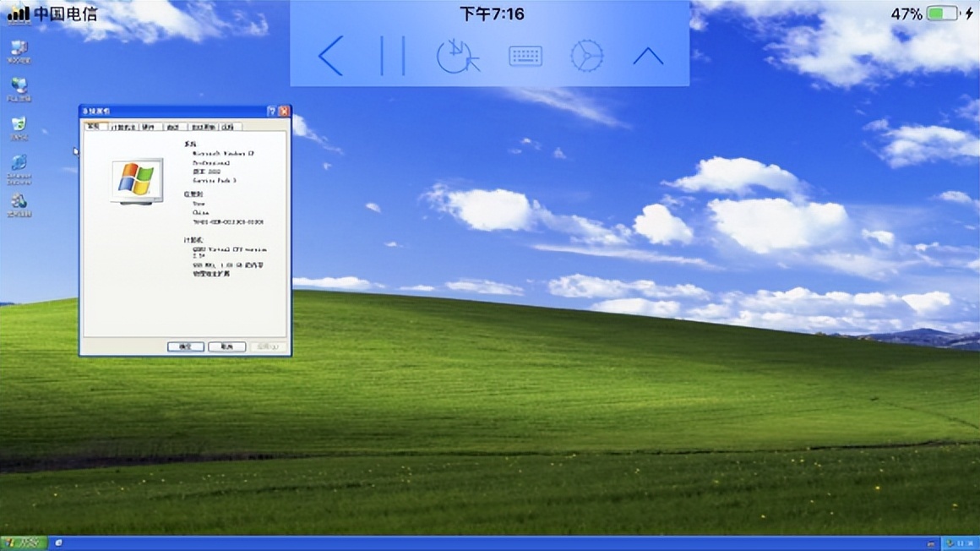Open the Windows XP Start button

(23, 543)
